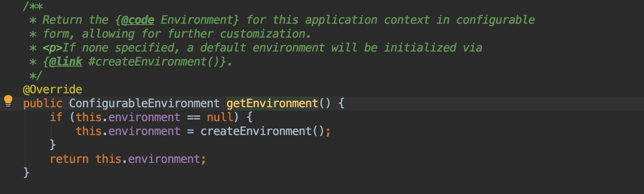The width and height of the screenshot is (644, 194).
Task: Click the if keyword
Action: coord(56,117)
